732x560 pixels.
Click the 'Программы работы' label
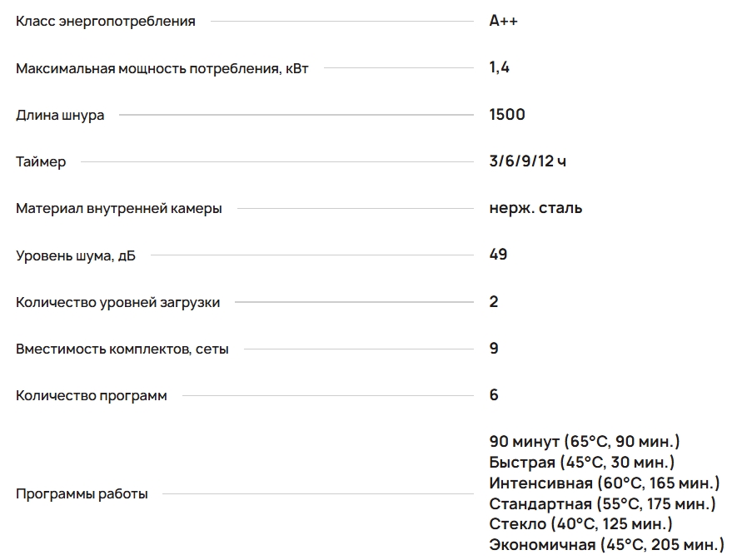point(82,494)
